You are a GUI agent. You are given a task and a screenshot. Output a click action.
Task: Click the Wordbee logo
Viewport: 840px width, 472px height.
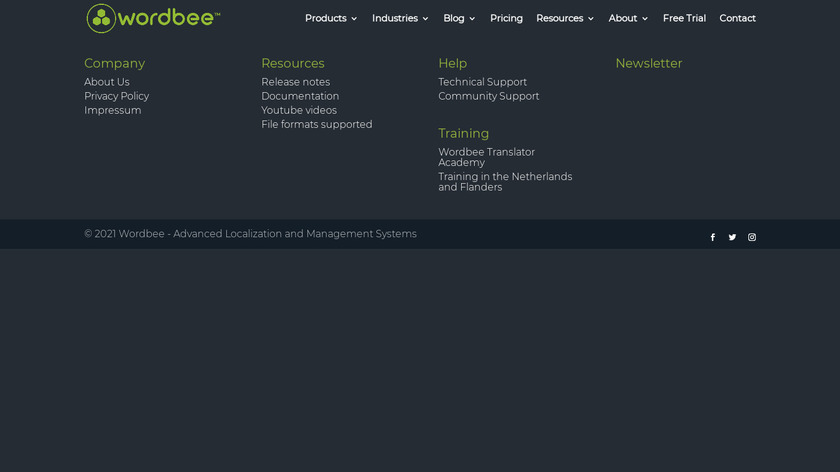click(x=153, y=18)
